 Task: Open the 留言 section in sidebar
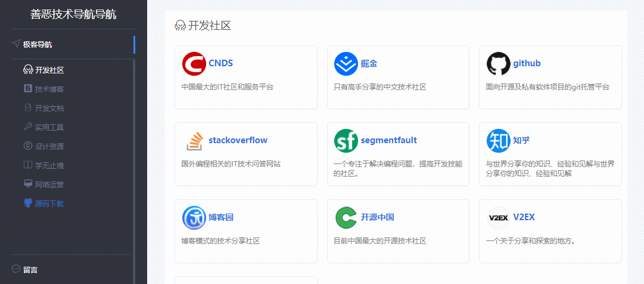pos(30,270)
